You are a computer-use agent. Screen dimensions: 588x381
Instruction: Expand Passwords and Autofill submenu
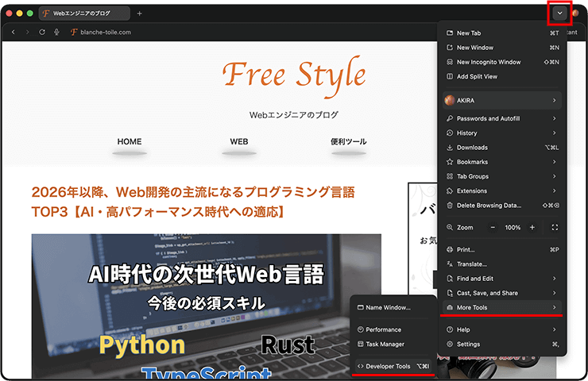502,118
